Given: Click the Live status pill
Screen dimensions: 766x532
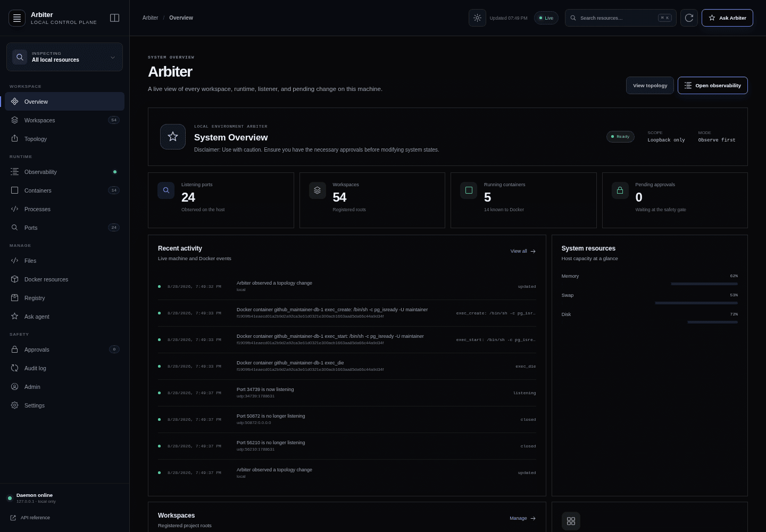Looking at the screenshot, I should tap(546, 18).
